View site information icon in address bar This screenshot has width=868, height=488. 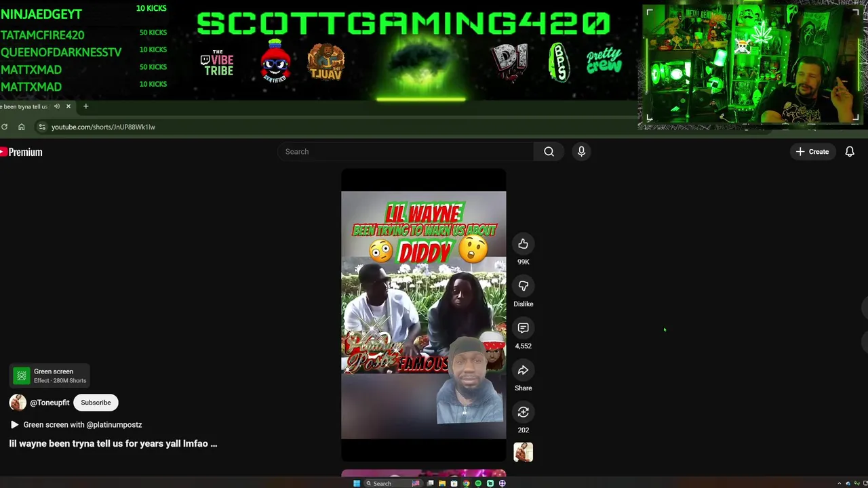click(42, 127)
